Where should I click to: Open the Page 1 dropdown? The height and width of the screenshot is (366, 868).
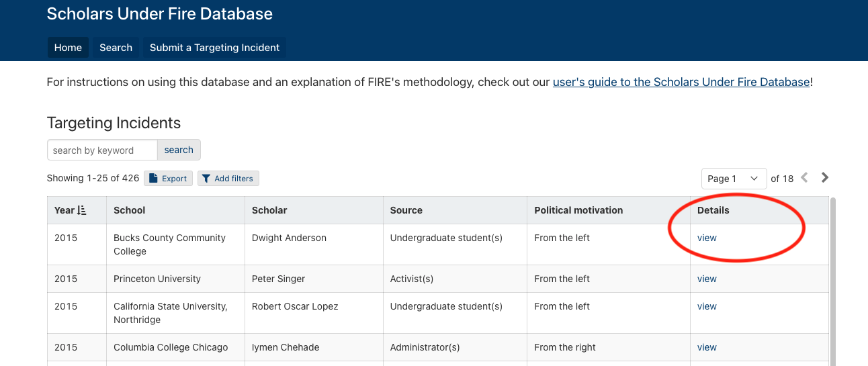(734, 178)
